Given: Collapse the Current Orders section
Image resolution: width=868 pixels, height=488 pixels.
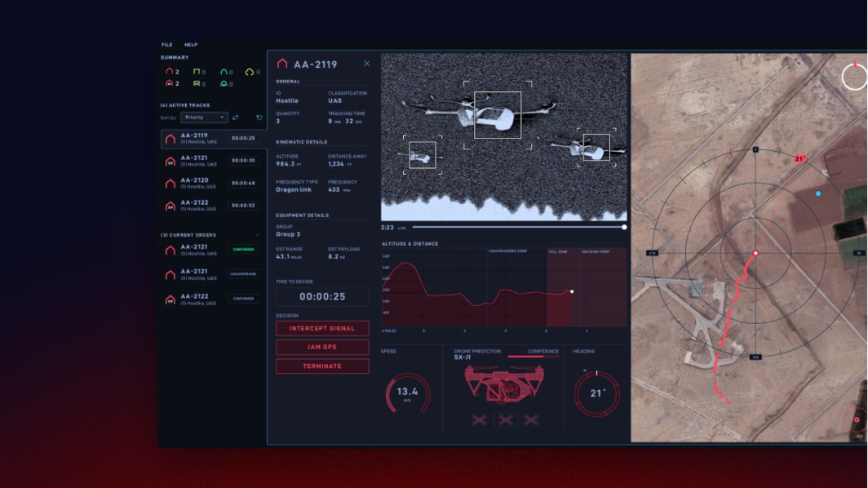Looking at the screenshot, I should (258, 235).
